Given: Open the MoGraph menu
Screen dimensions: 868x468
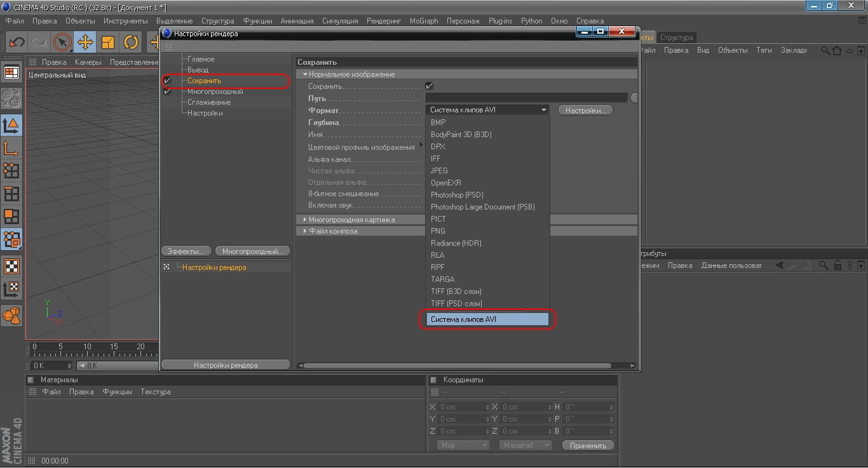Looking at the screenshot, I should (x=424, y=21).
